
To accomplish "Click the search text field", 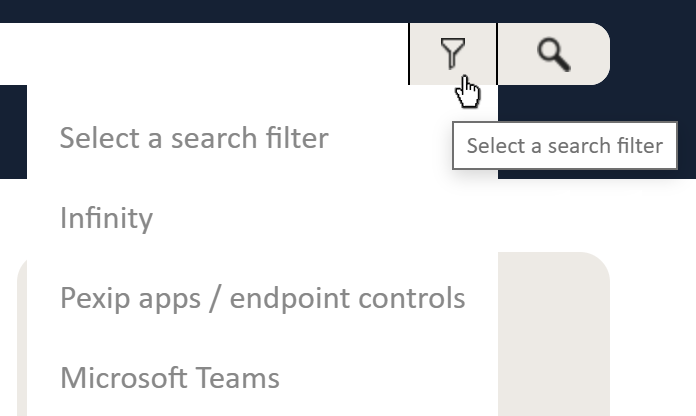I will point(200,53).
